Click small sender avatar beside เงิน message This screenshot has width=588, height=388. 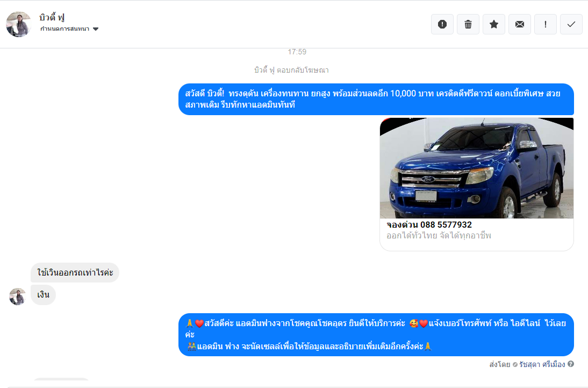17,297
